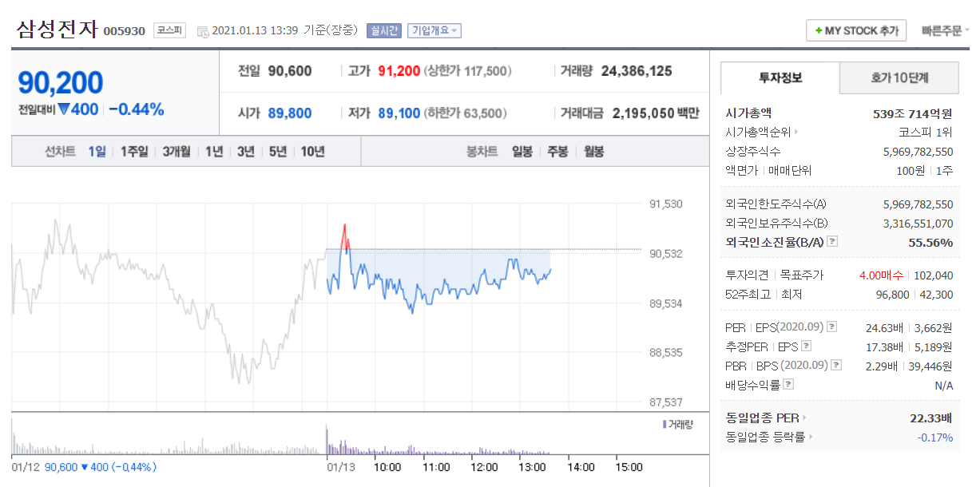Open the 배당수익률 help icon
The height and width of the screenshot is (487, 980).
(x=788, y=384)
